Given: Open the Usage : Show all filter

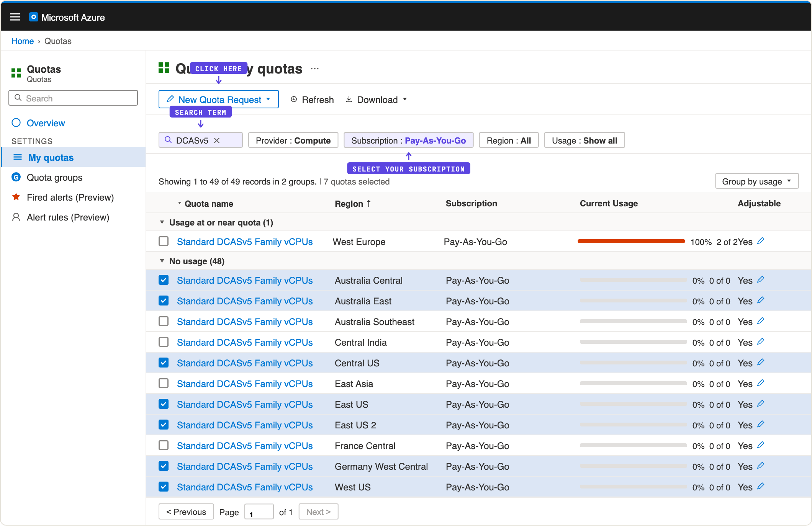Looking at the screenshot, I should pos(584,140).
